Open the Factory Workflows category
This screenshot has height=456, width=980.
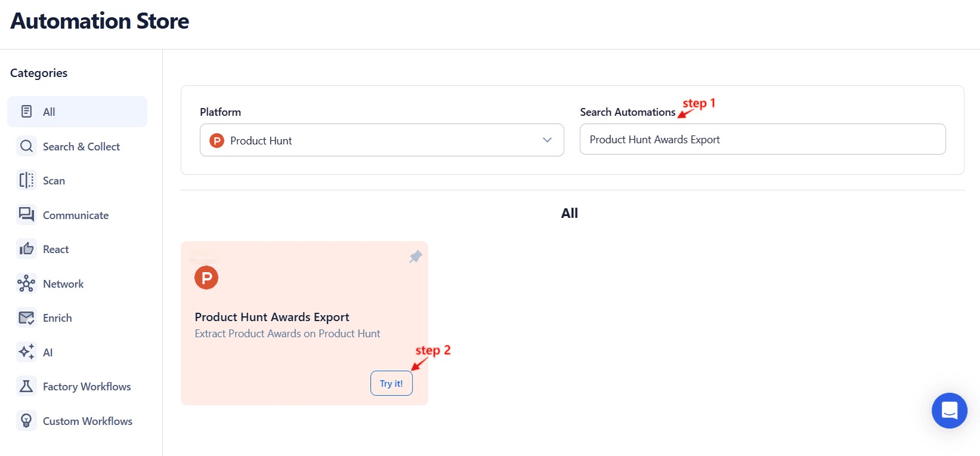click(86, 386)
